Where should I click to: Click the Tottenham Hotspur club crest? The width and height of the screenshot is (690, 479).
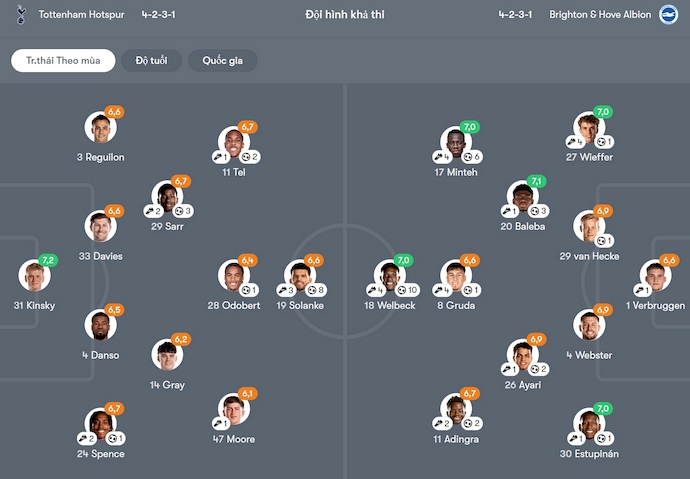[19, 15]
